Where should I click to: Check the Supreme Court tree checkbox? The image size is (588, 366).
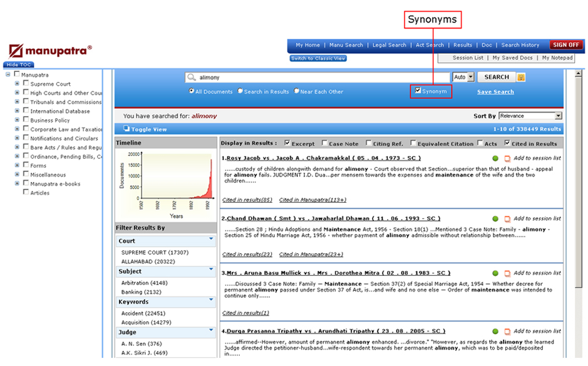click(26, 83)
